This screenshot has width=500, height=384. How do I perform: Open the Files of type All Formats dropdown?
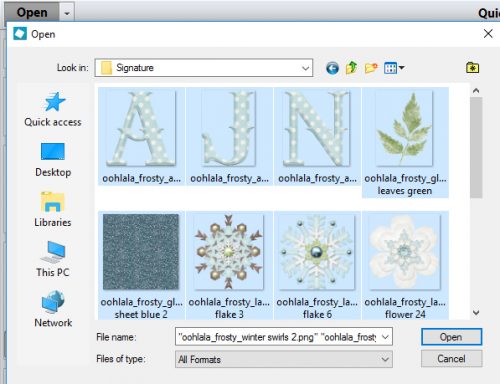[284, 359]
